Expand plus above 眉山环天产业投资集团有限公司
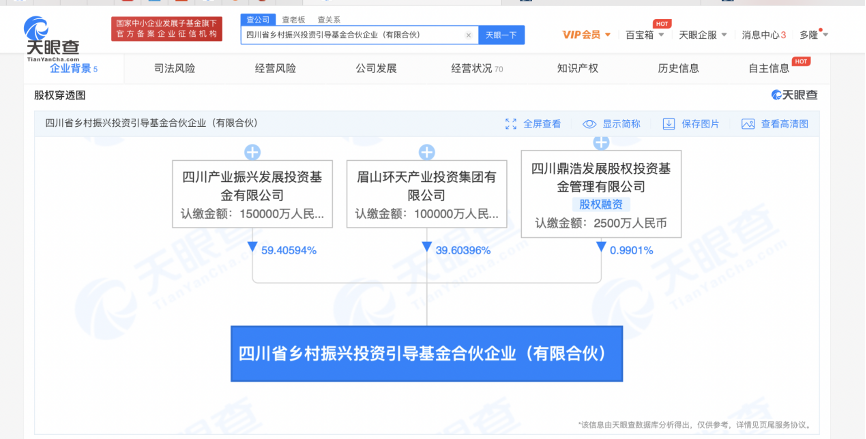The image size is (866, 439). [426, 152]
